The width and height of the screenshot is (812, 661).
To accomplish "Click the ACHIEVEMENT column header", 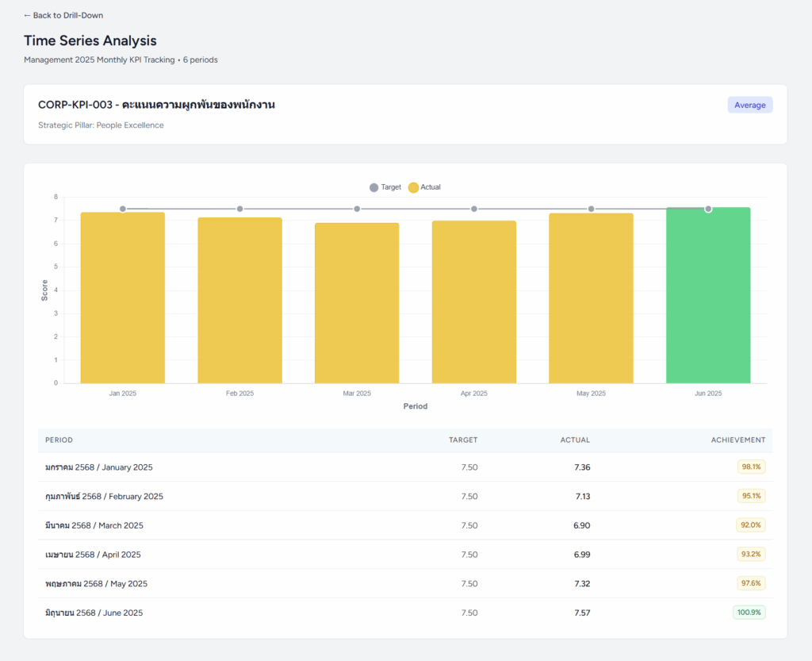I will (x=737, y=440).
